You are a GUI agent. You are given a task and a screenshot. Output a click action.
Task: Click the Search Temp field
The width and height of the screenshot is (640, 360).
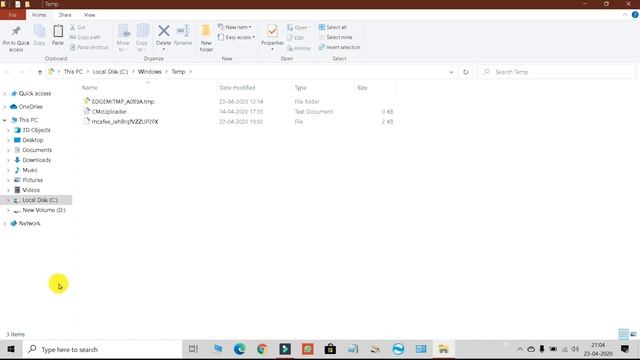557,72
